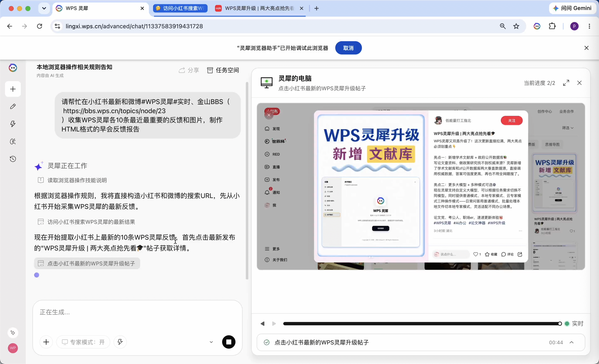
Task: Step forward with the playback next arrow
Action: coord(274,323)
